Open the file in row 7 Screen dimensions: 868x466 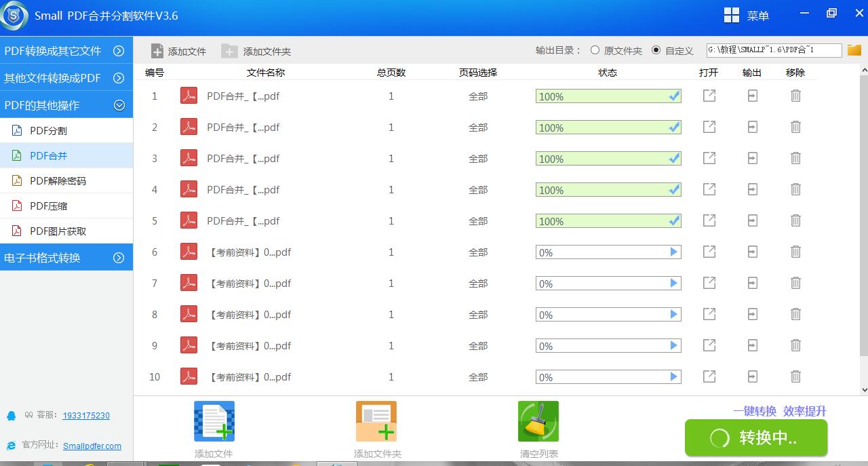click(709, 283)
